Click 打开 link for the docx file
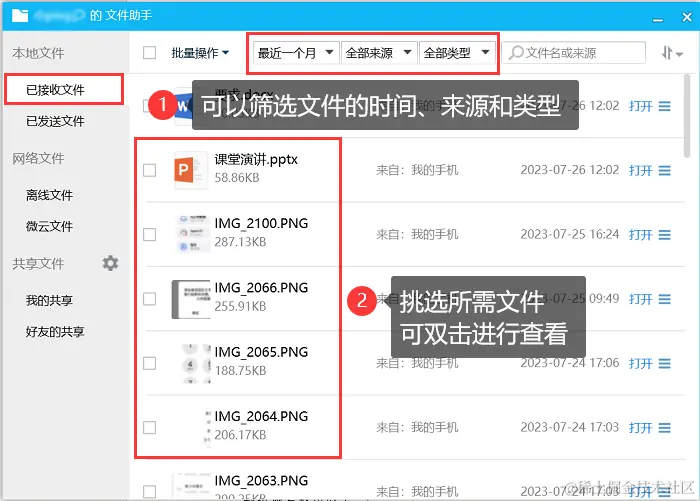This screenshot has width=700, height=501. (641, 106)
